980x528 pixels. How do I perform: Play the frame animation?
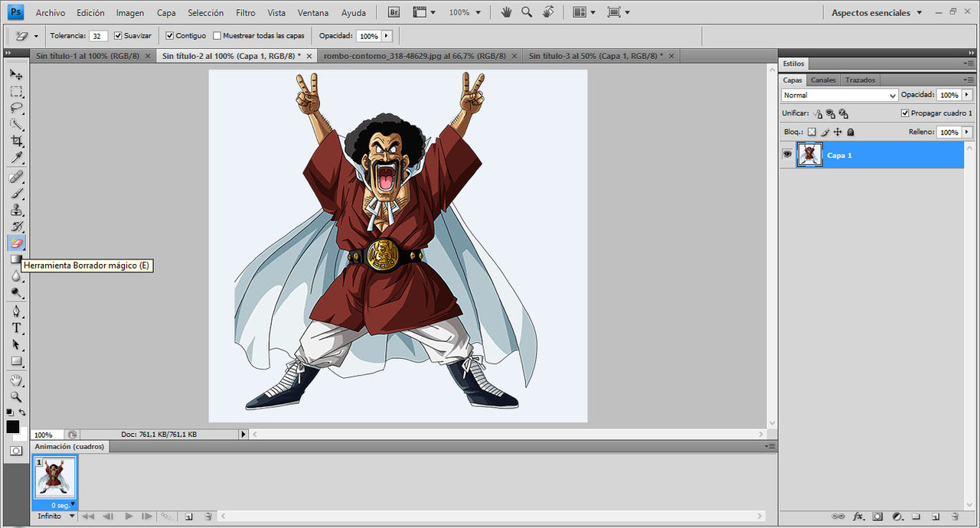(x=129, y=517)
